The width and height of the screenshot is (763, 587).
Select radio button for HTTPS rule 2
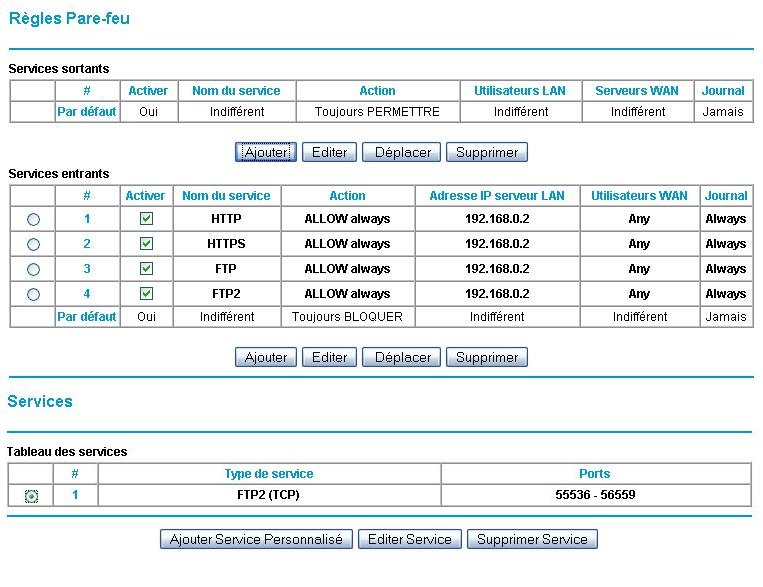(x=33, y=244)
